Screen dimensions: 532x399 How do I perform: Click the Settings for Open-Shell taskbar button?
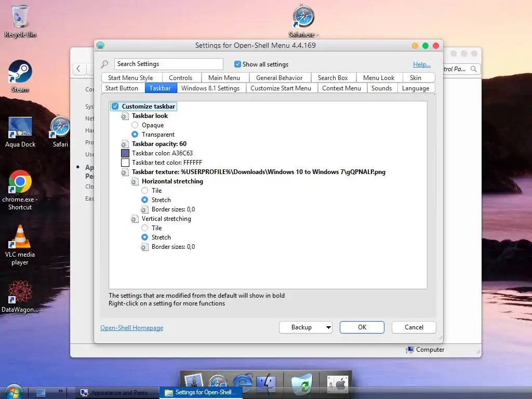click(x=202, y=393)
